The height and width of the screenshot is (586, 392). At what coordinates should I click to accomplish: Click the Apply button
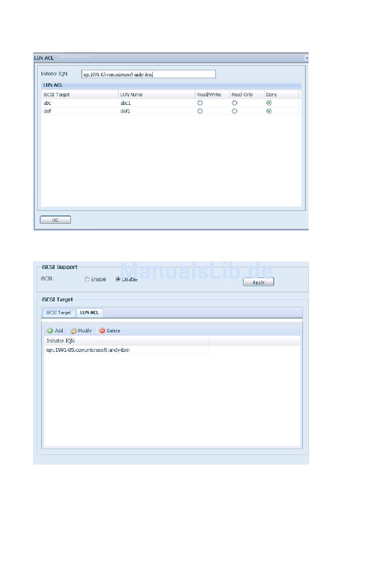[259, 282]
